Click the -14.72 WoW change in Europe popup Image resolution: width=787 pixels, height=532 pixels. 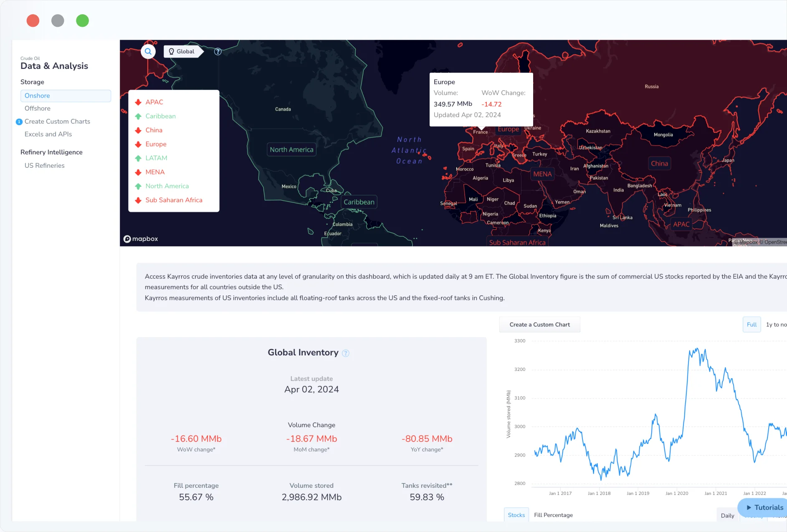point(491,104)
